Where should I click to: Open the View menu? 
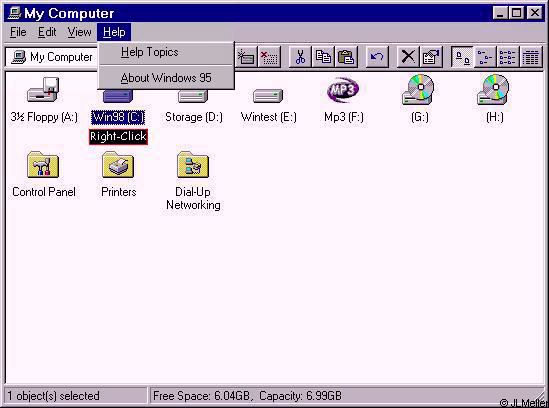click(x=79, y=32)
